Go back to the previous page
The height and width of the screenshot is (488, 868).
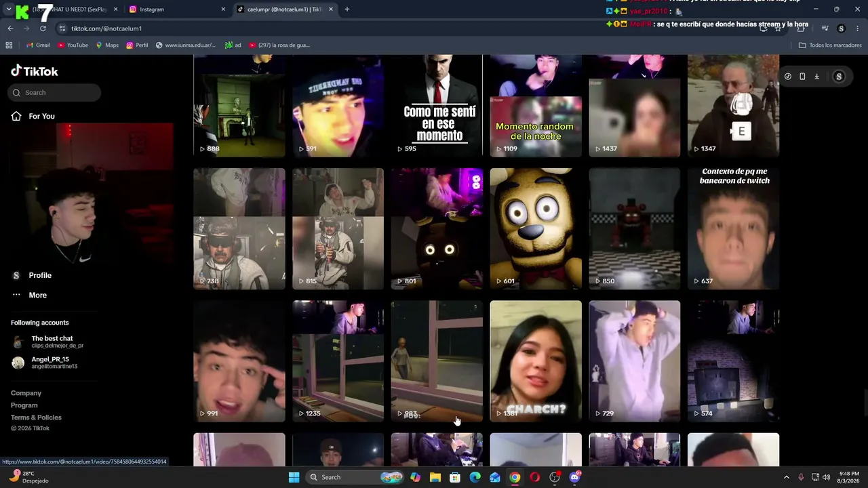pos(10,28)
